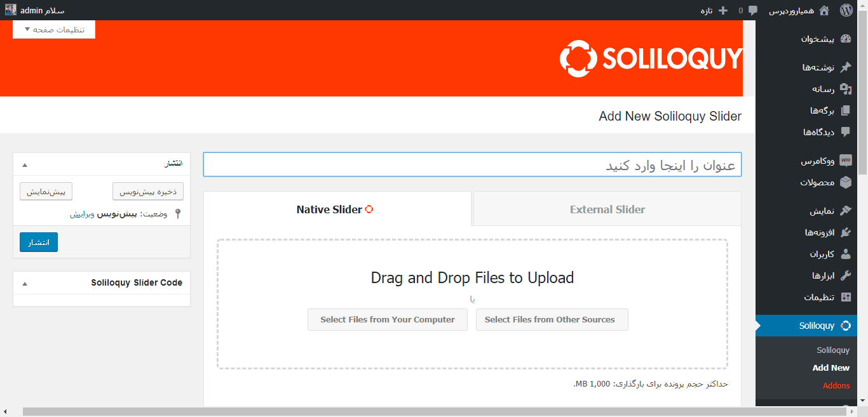
Task: Click the box icon next to محصولات
Action: pos(845,182)
